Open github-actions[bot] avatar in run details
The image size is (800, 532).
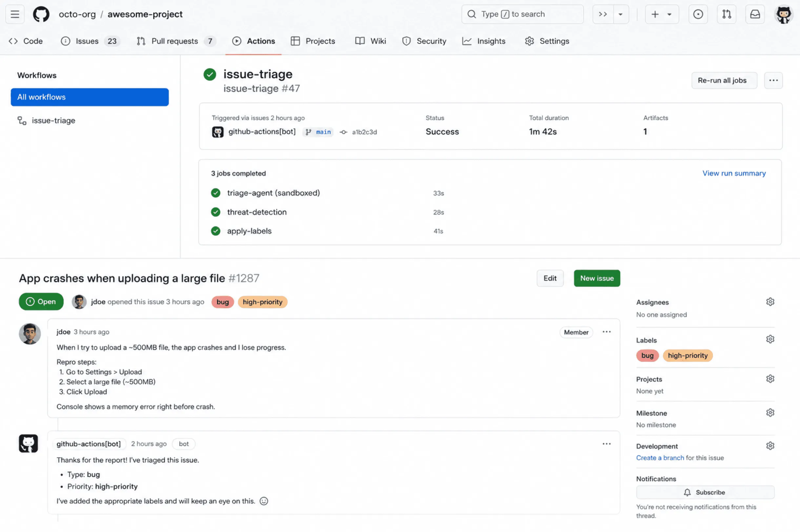click(218, 132)
